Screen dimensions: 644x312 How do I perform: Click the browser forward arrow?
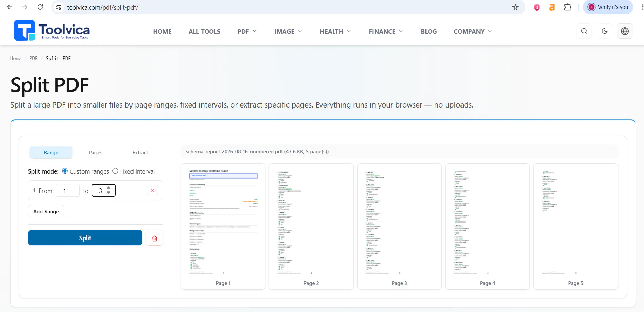click(x=25, y=7)
